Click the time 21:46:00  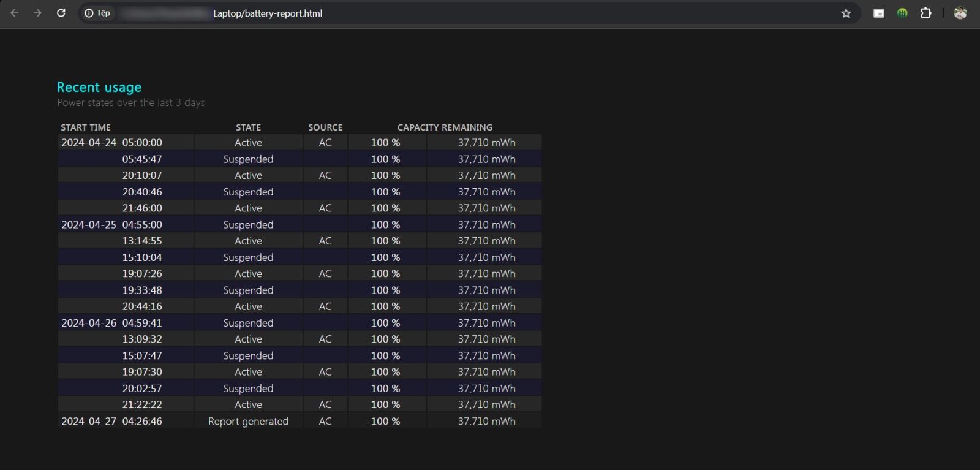point(142,208)
